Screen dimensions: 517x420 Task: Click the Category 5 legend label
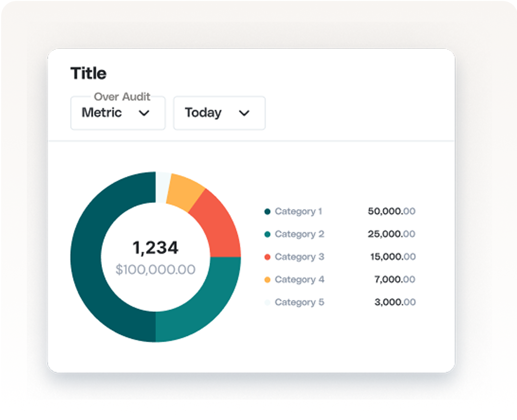point(299,302)
